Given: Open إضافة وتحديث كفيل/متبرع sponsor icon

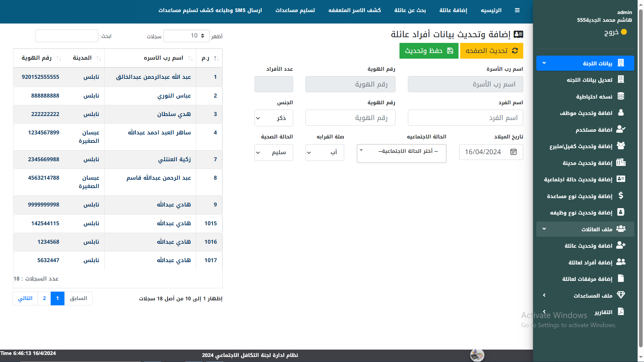Looking at the screenshot, I should [x=621, y=146].
